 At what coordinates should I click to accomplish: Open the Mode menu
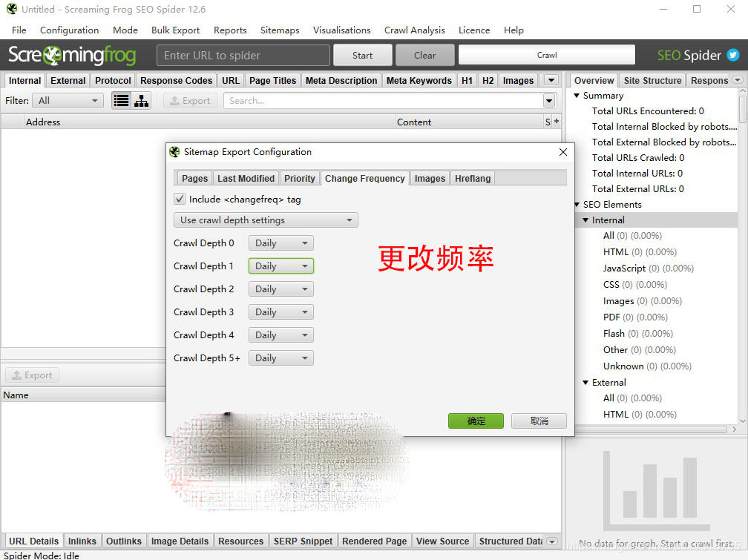click(125, 30)
